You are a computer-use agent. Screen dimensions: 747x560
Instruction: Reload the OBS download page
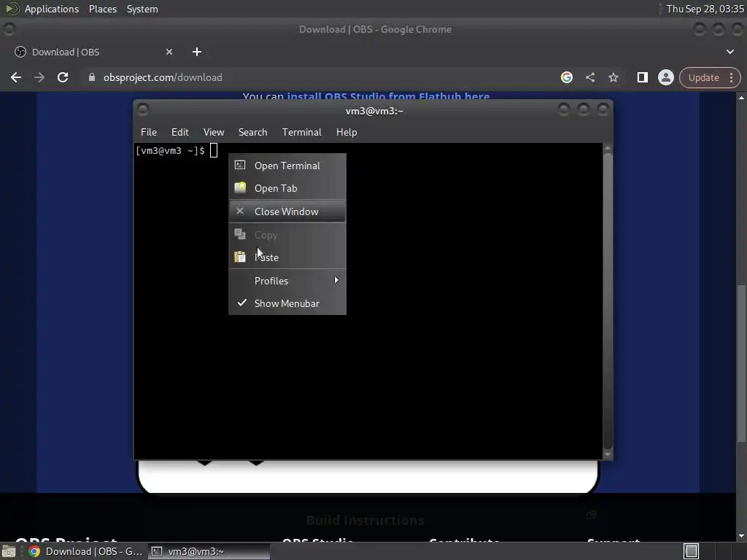click(x=63, y=77)
